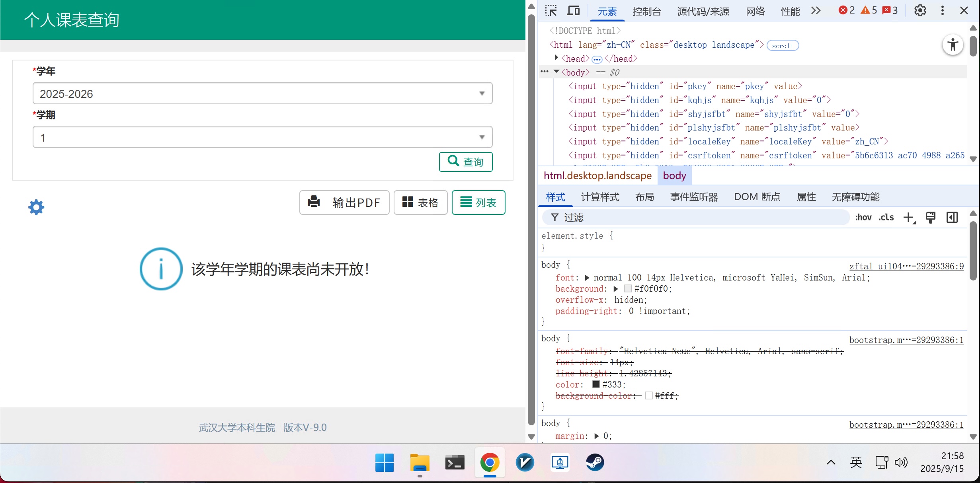
Task: Expand the font shorthand property triangle
Action: pos(587,278)
